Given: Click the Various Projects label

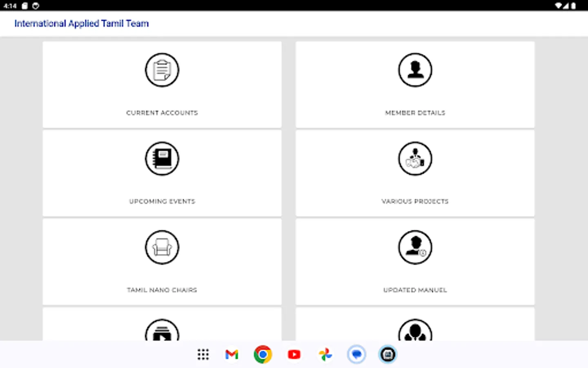Looking at the screenshot, I should 415,202.
